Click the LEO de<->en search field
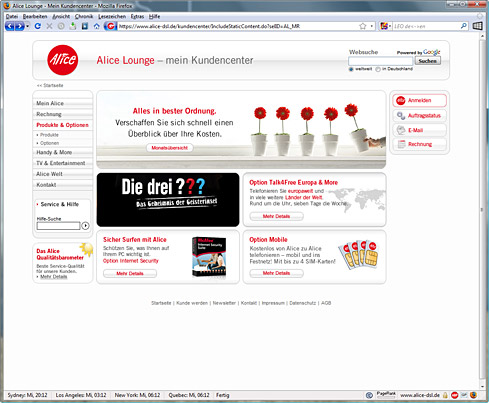This screenshot has width=489, height=403. coord(426,26)
